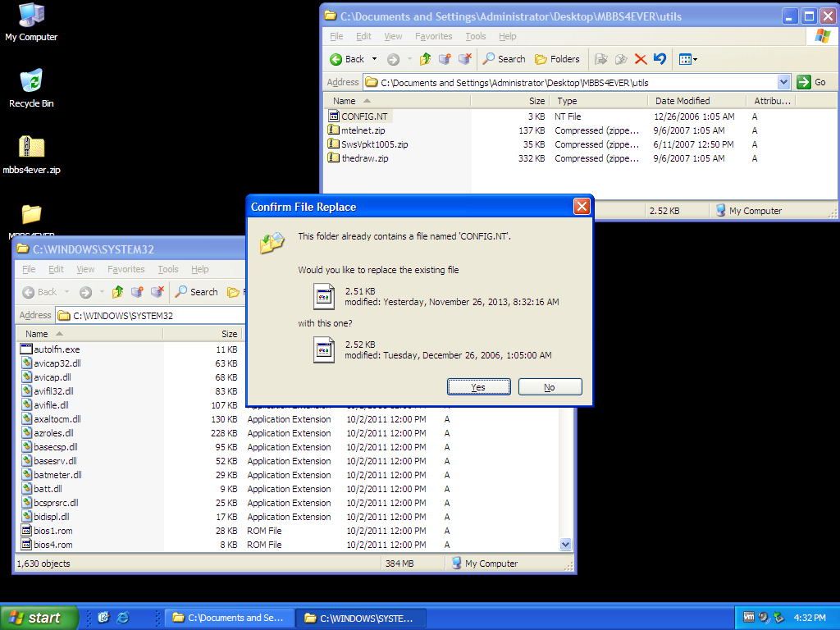The image size is (840, 630).
Task: Close the Confirm File Replace dialog
Action: [x=581, y=207]
